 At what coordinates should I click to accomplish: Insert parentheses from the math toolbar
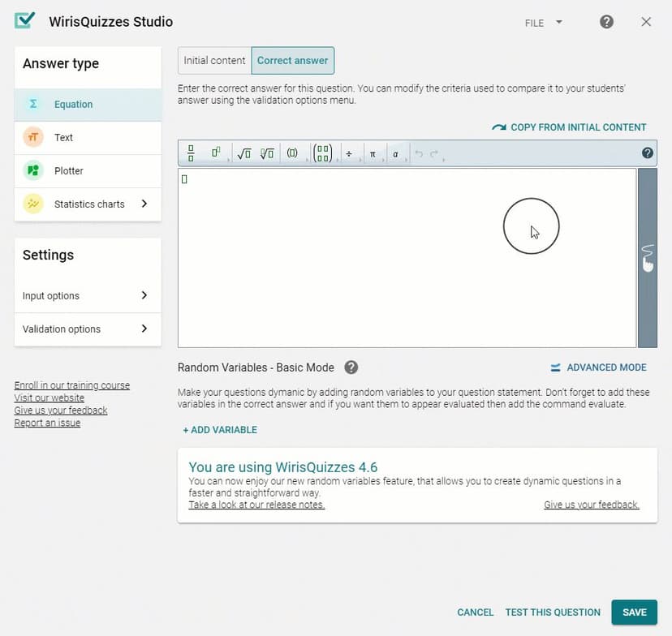(293, 153)
